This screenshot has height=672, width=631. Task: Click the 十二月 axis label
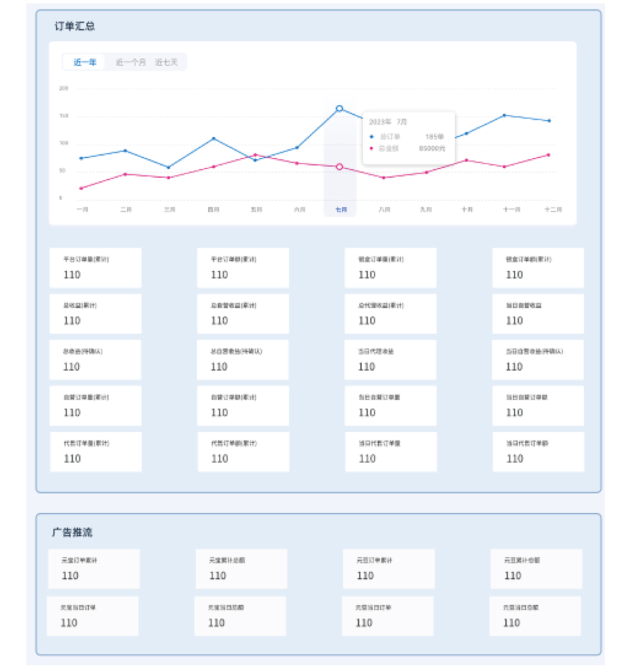[x=553, y=209]
